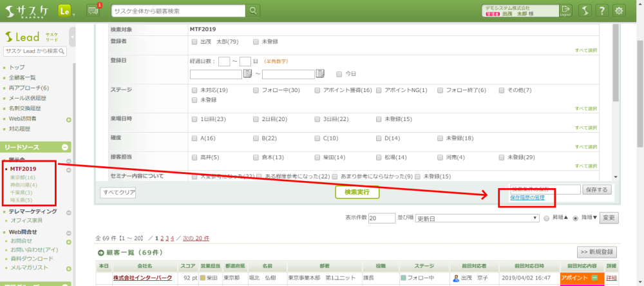Collapse the MTF2019 tree node
This screenshot has width=644, height=286.
point(69,169)
